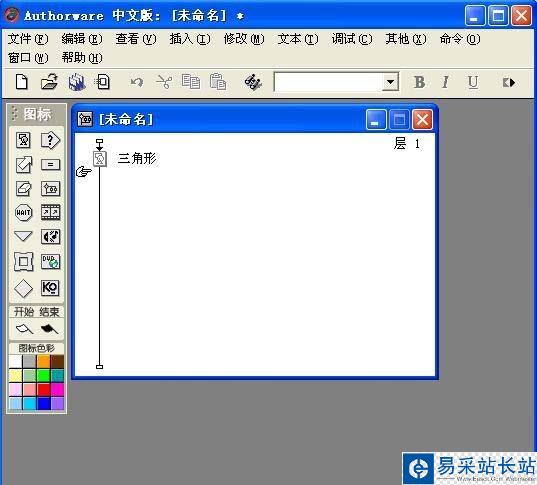
Task: Minimize the [未命名] design window
Action: 376,120
